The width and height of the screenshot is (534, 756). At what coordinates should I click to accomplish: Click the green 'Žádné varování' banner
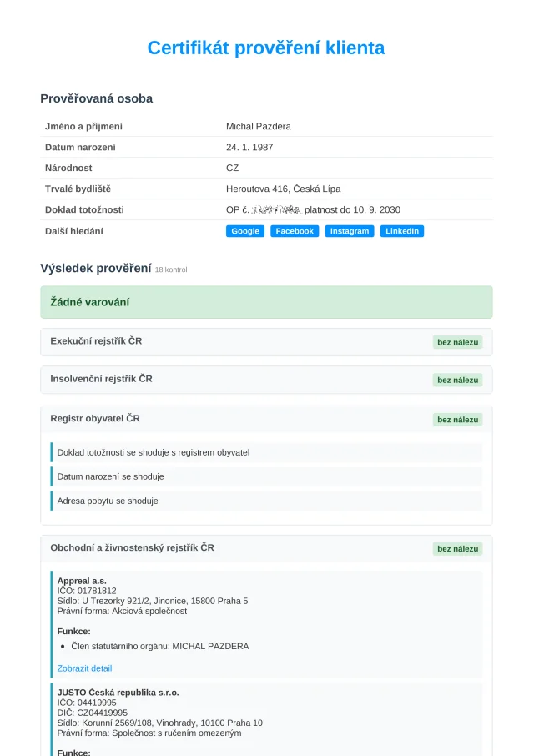point(266,302)
